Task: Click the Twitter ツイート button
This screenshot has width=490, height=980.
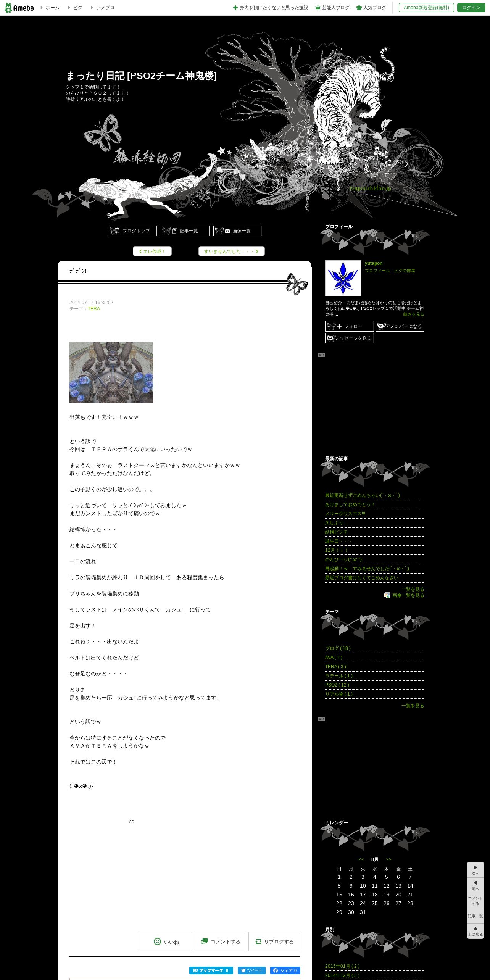Action: [x=251, y=970]
